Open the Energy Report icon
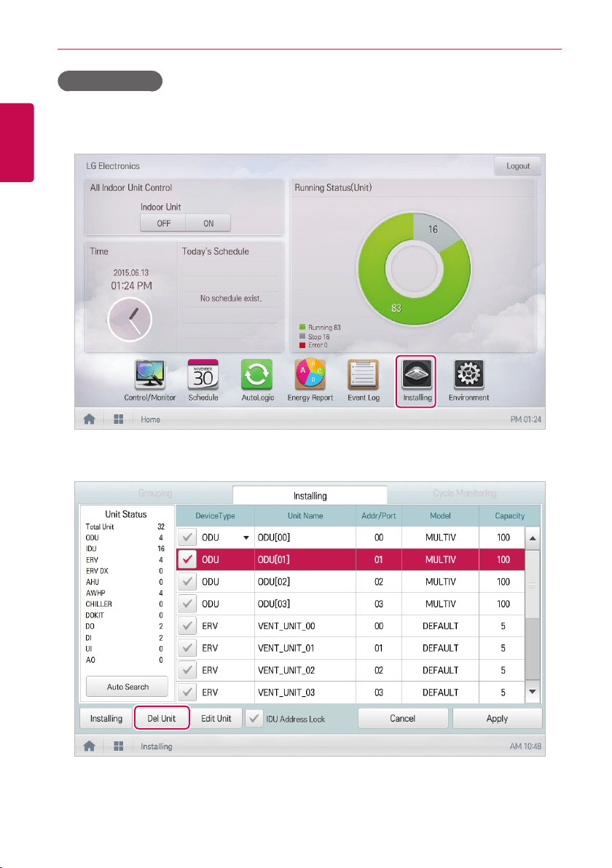 310,374
